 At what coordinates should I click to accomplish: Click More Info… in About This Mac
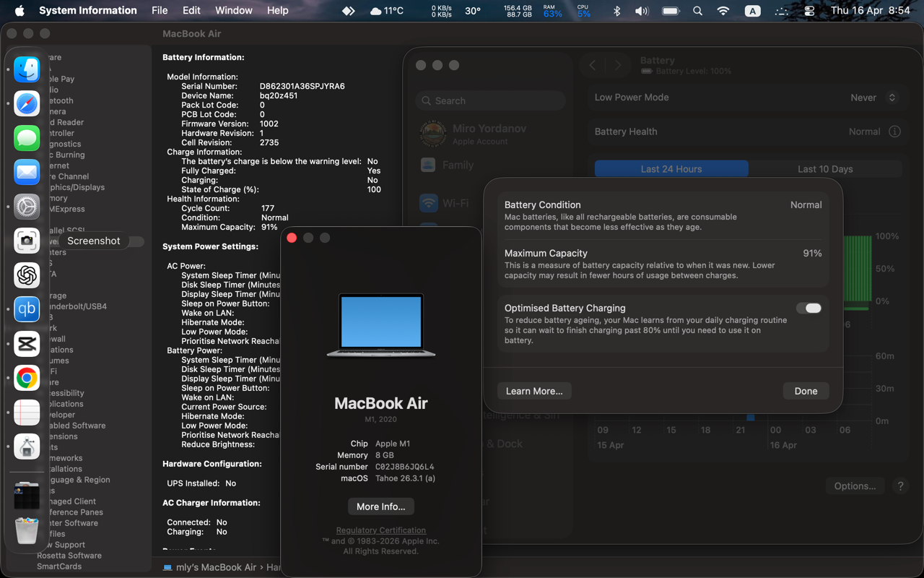(x=380, y=506)
